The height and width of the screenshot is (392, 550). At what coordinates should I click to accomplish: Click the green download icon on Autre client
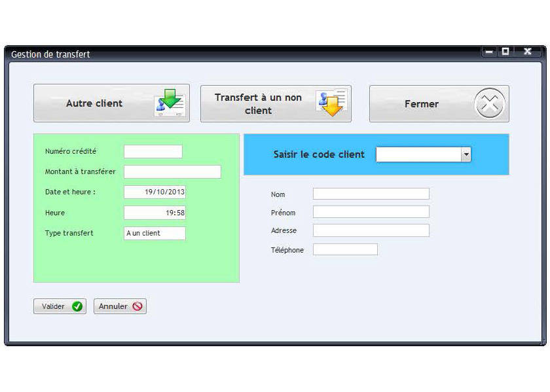point(170,103)
